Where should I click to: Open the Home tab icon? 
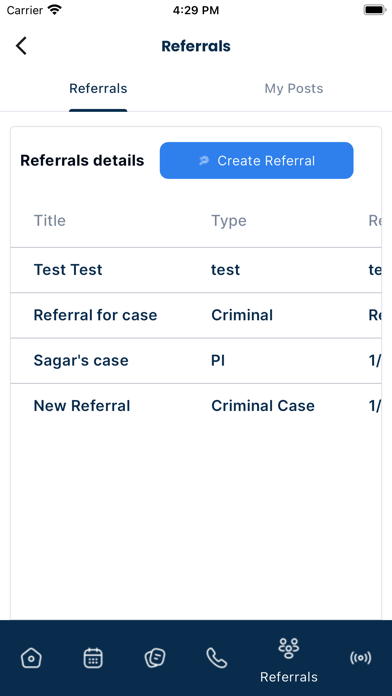point(31,658)
